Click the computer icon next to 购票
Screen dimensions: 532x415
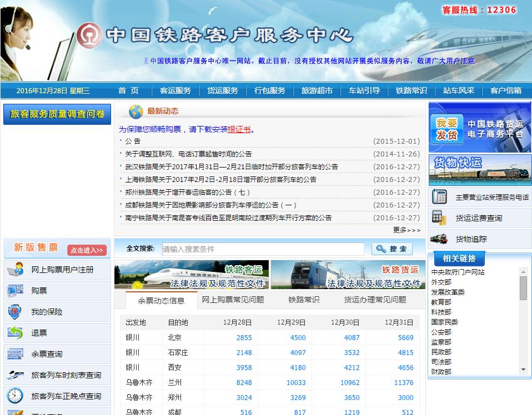click(x=15, y=291)
